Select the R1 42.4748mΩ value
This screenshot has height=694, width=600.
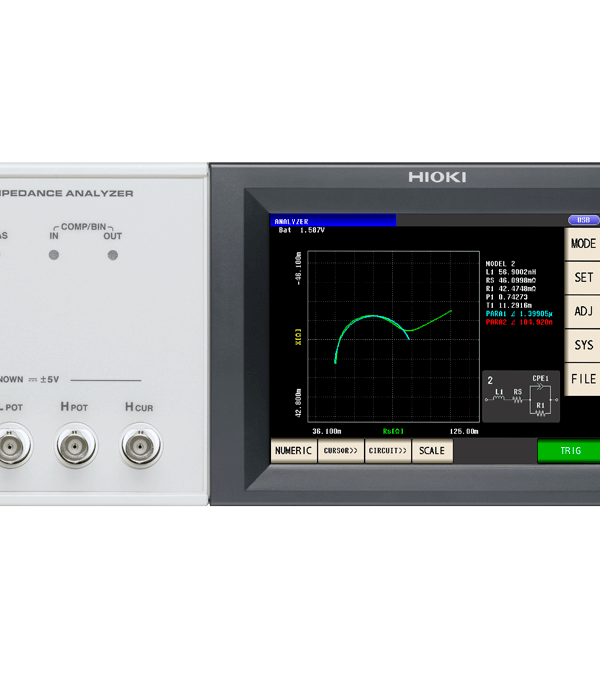click(511, 289)
